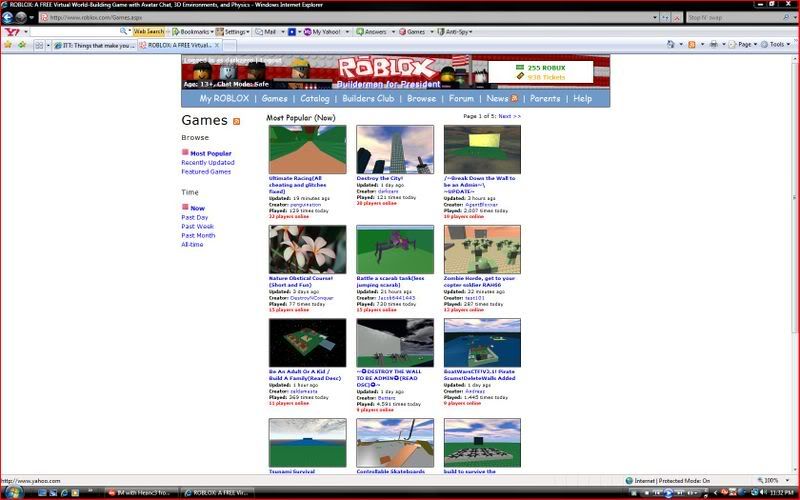Viewport: 800px width, 500px height.
Task: Open the Tools menu dropdown
Action: 777,45
